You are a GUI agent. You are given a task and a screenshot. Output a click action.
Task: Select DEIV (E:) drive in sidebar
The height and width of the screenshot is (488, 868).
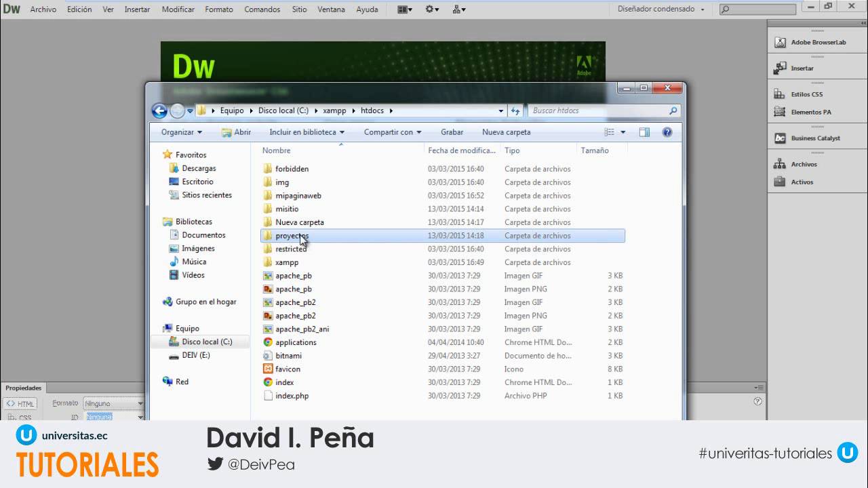(x=196, y=354)
